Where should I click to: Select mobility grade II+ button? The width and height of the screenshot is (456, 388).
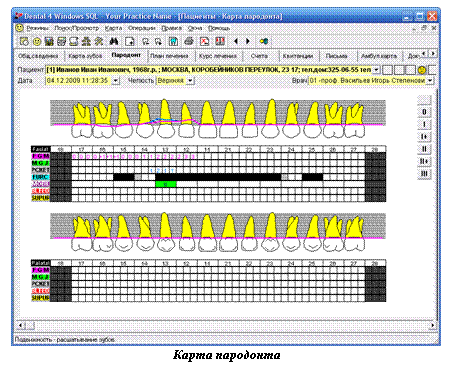(424, 161)
